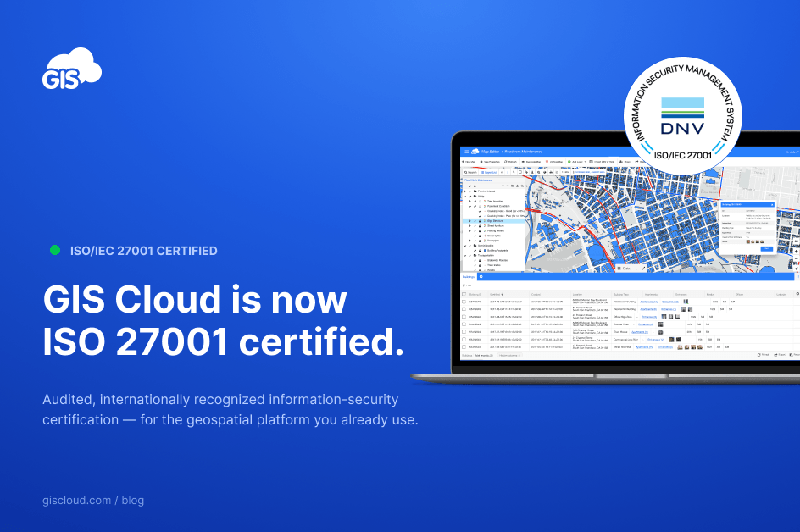
Task: Open the Filter option above the table
Action: (x=467, y=285)
